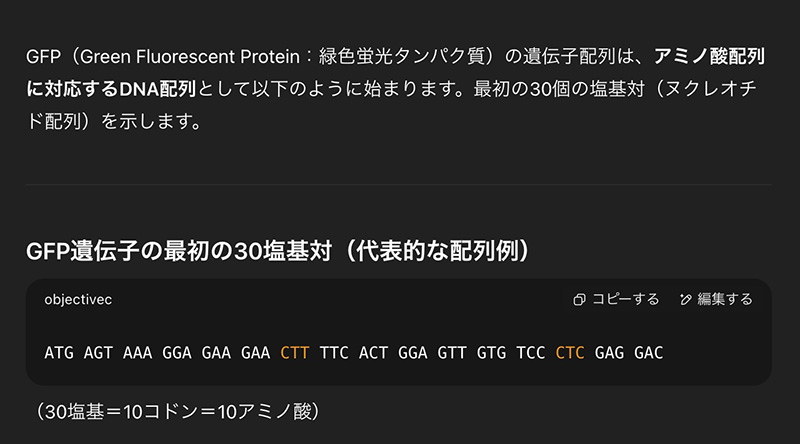Click the GTT codon in sequence
This screenshot has width=800, height=444.
[452, 353]
